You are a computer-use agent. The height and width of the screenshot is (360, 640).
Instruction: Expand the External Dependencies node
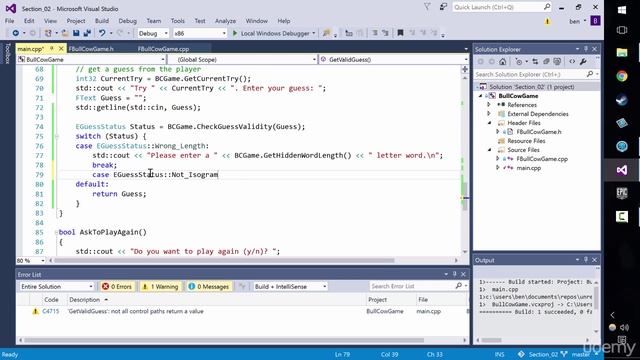pyautogui.click(x=489, y=114)
